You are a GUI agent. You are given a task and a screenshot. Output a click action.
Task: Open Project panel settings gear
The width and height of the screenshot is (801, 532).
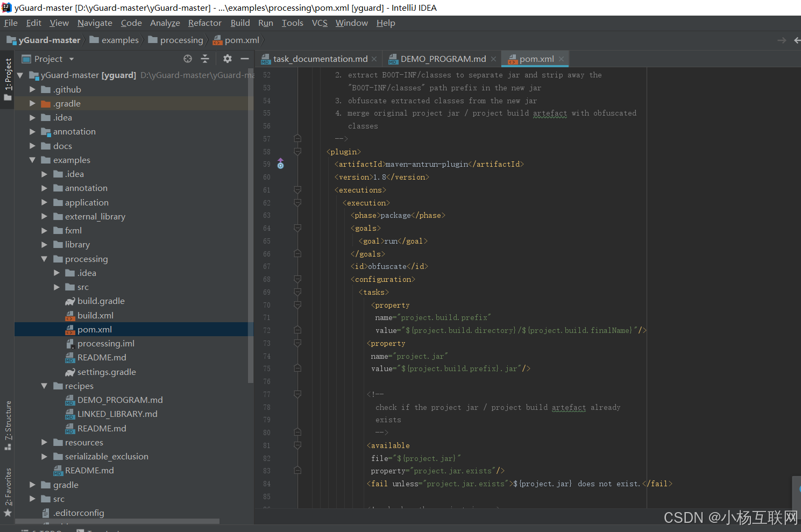coord(228,59)
